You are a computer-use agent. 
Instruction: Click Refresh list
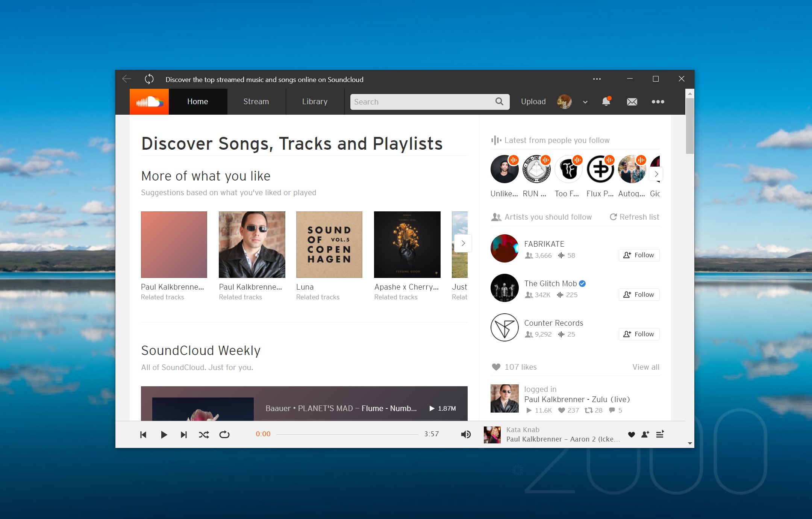pyautogui.click(x=635, y=217)
